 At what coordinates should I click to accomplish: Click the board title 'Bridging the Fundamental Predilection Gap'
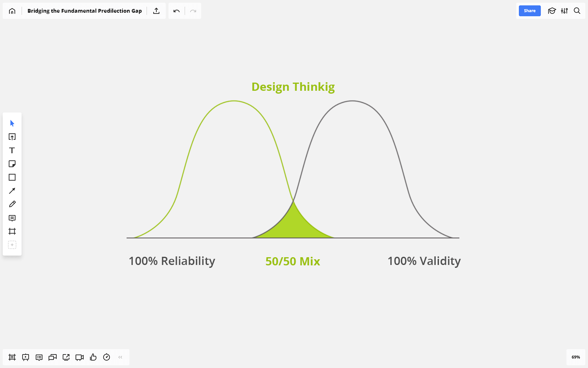coord(85,11)
